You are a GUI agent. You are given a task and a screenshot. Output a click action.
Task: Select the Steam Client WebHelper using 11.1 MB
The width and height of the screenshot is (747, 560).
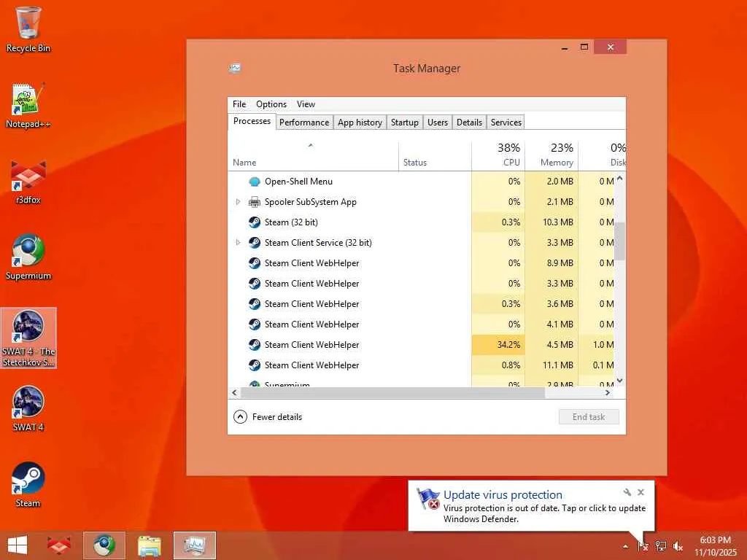click(421, 365)
